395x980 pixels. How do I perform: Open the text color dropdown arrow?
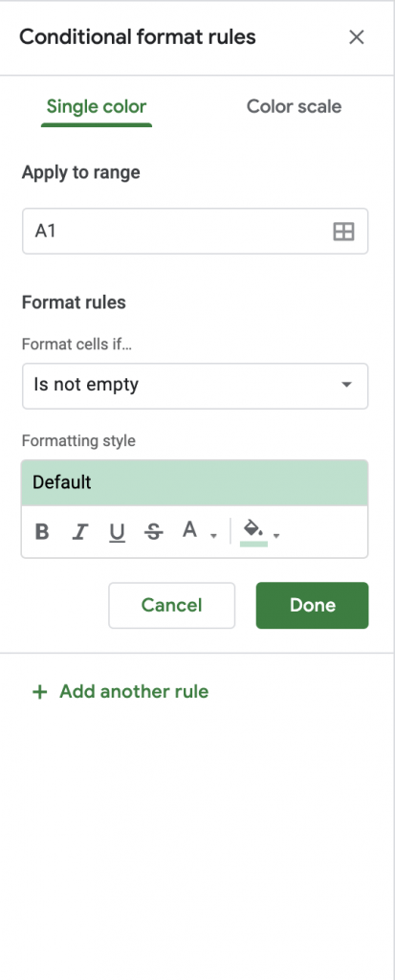pos(213,536)
